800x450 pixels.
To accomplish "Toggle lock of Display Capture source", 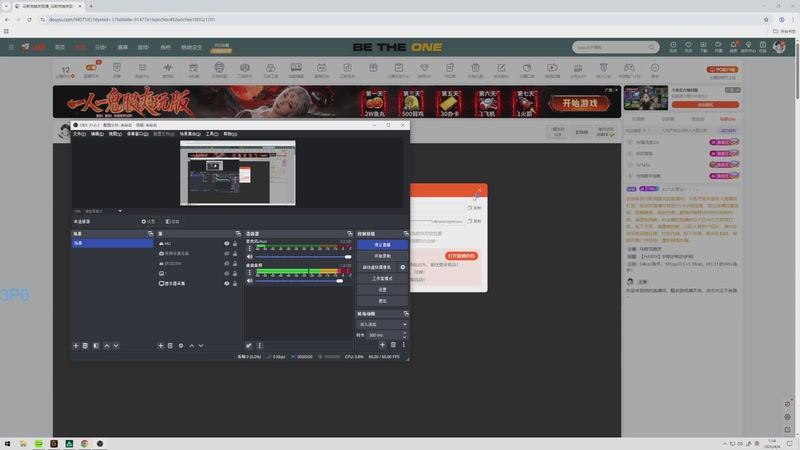I will (x=235, y=284).
